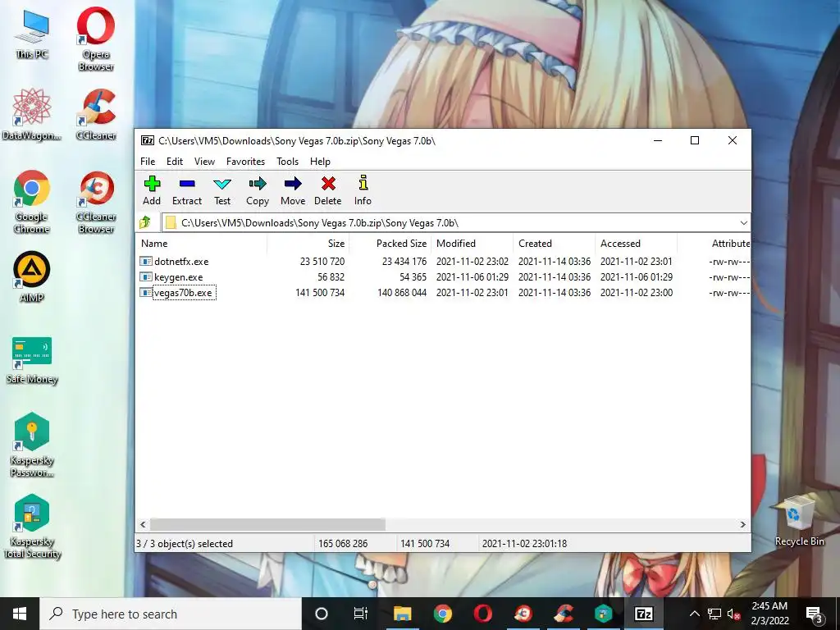Click the 7z icon in title bar
Viewport: 840px width, 630px height.
tap(148, 140)
